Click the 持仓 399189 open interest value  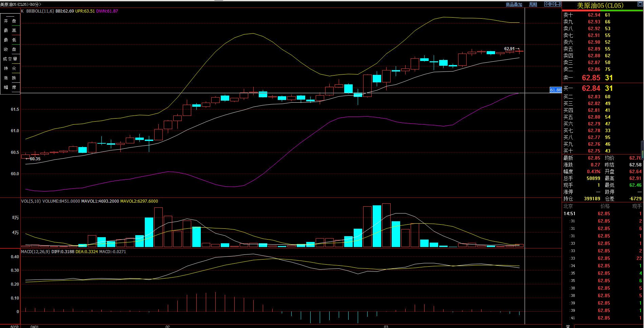(x=592, y=199)
